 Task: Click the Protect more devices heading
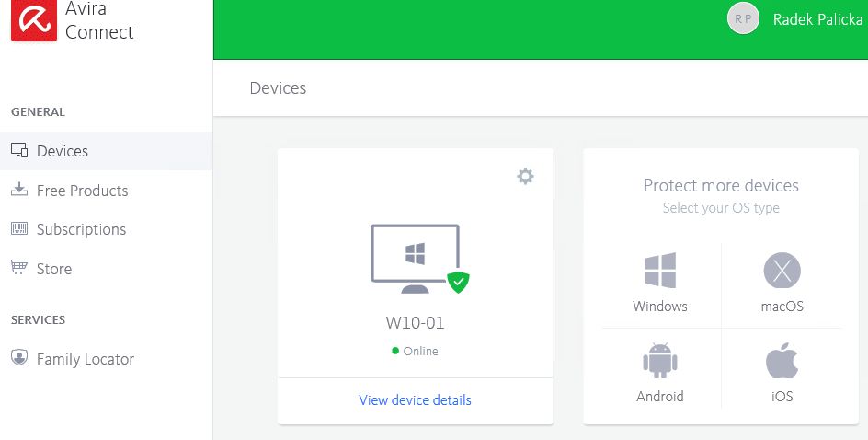coord(721,186)
